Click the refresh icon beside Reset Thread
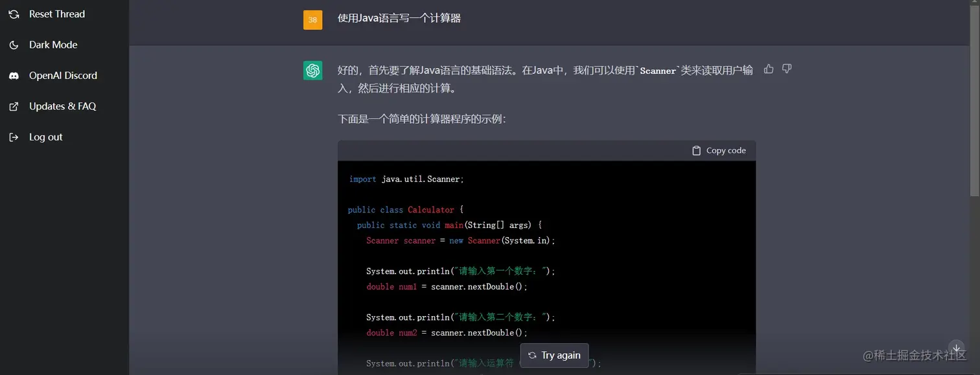 coord(14,14)
